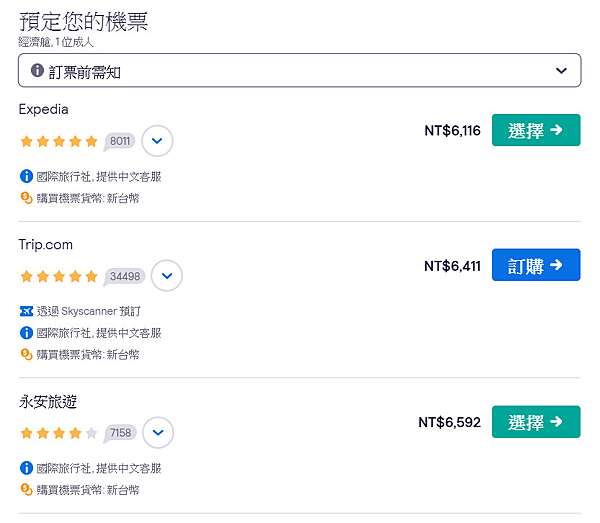Click Expedia's orange currency coin icon

[x=26, y=198]
